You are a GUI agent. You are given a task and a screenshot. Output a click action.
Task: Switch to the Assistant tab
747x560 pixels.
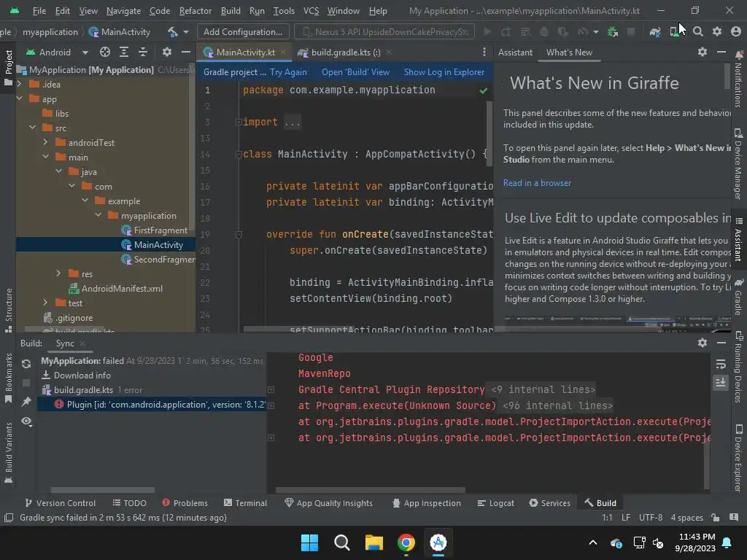[515, 52]
